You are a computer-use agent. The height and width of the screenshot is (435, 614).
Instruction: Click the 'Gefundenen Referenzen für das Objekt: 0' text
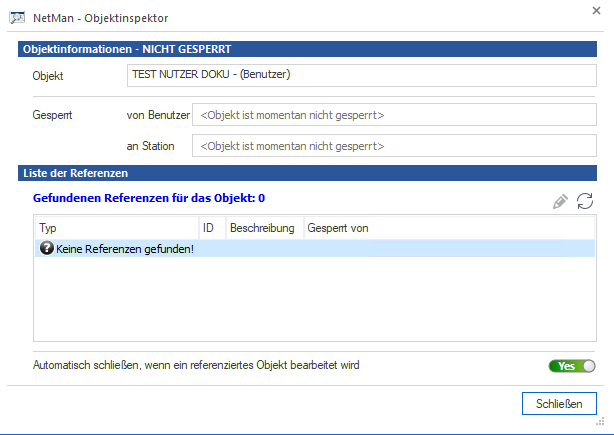(149, 198)
